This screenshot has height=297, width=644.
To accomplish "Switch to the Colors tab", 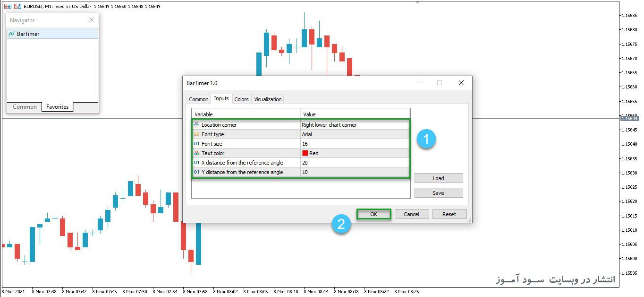I will [241, 99].
